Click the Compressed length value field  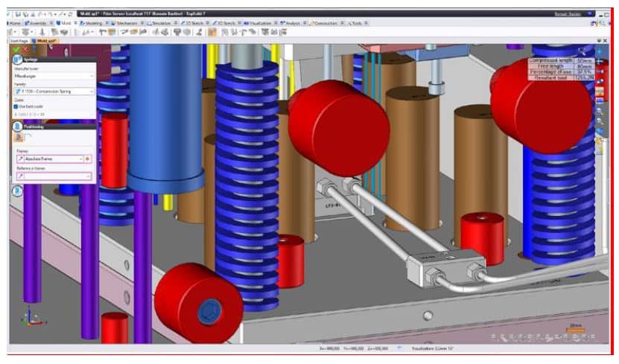(x=583, y=60)
